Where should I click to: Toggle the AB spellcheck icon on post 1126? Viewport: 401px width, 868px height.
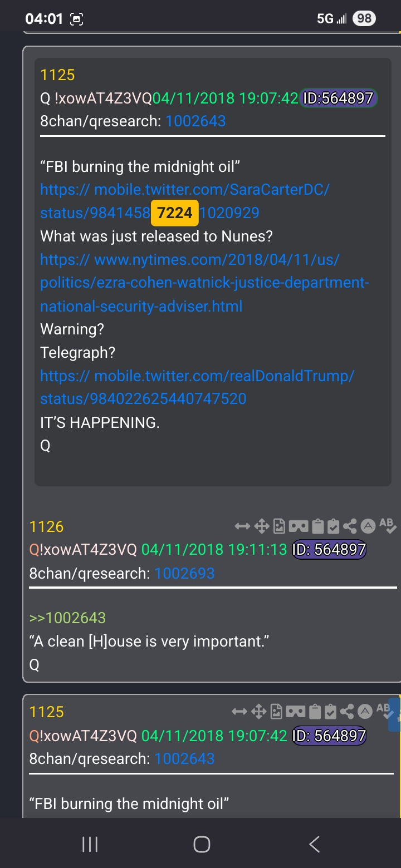387,525
